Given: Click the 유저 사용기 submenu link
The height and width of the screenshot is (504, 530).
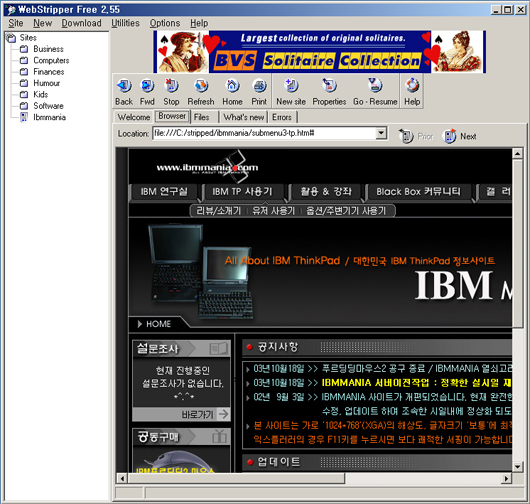Looking at the screenshot, I should tap(274, 211).
